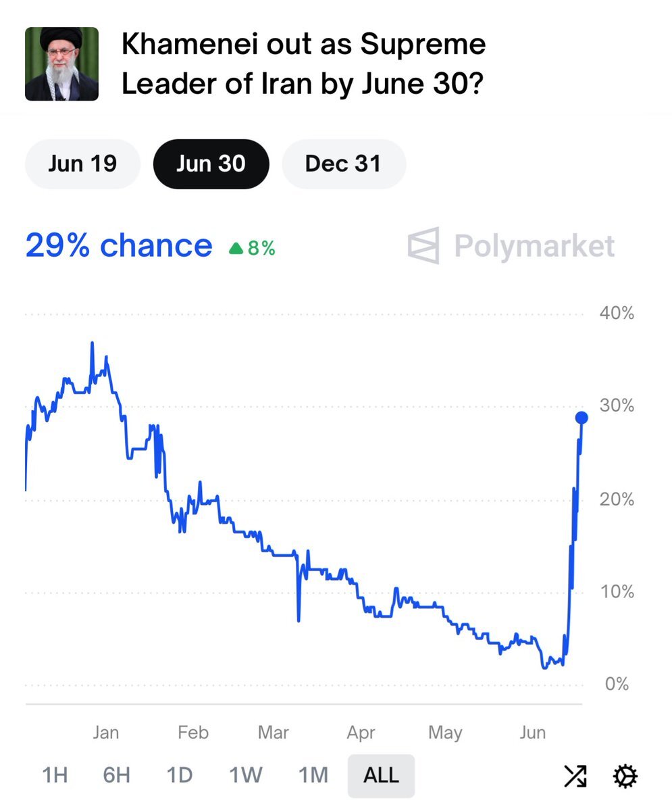Click the shuffle arrows icon
672x811 pixels.
[x=575, y=776]
